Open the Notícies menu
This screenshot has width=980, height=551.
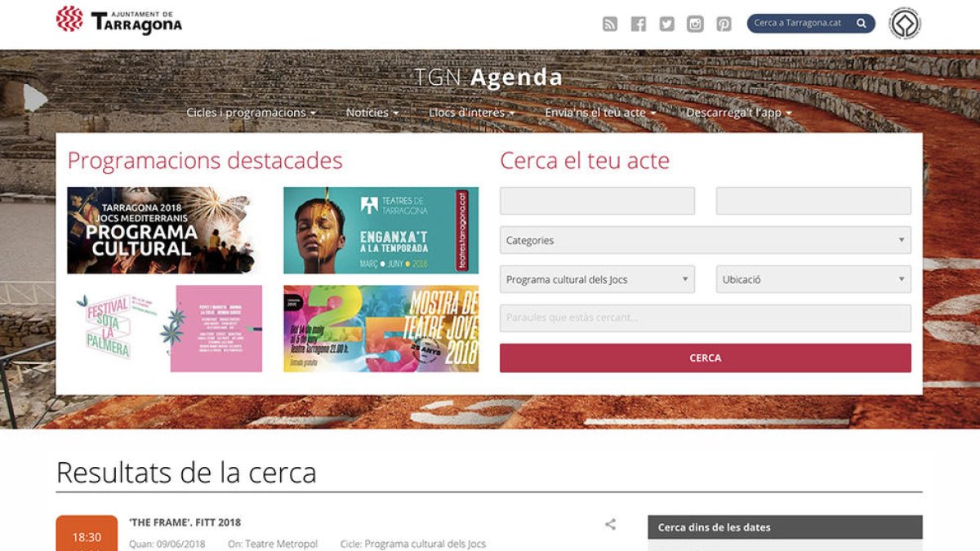(372, 113)
